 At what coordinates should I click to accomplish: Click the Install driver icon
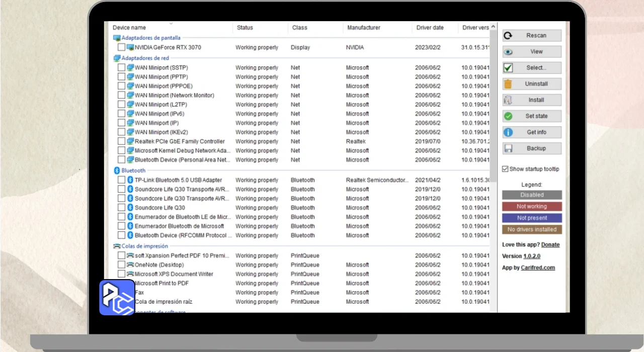coord(508,100)
